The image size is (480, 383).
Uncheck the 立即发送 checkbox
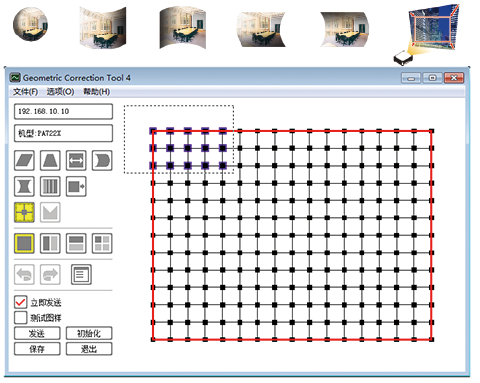[21, 302]
